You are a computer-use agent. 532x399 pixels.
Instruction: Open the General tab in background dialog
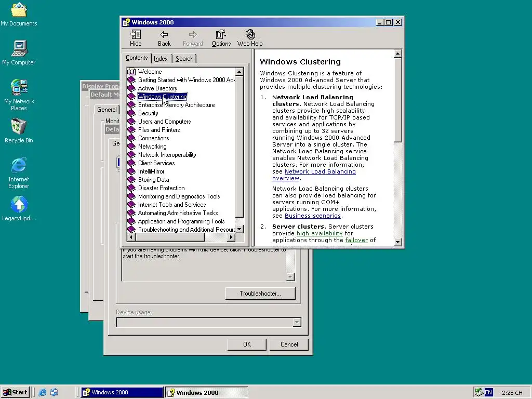(x=107, y=110)
